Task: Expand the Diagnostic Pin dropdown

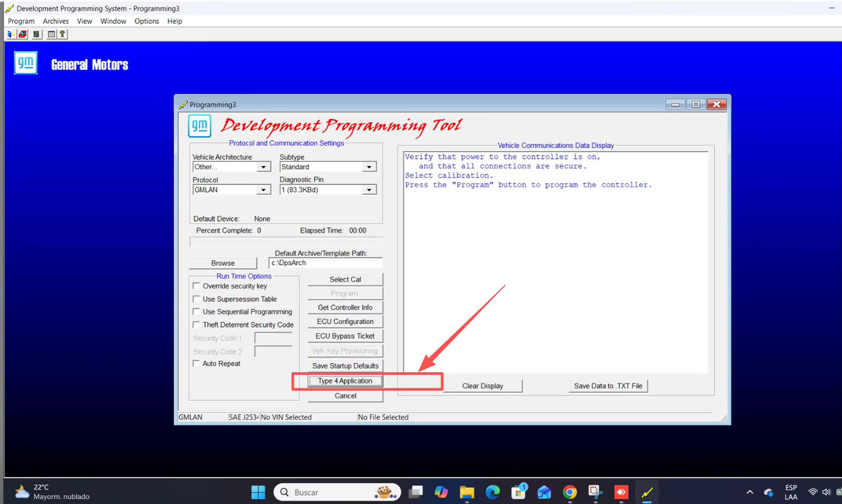Action: pos(369,190)
